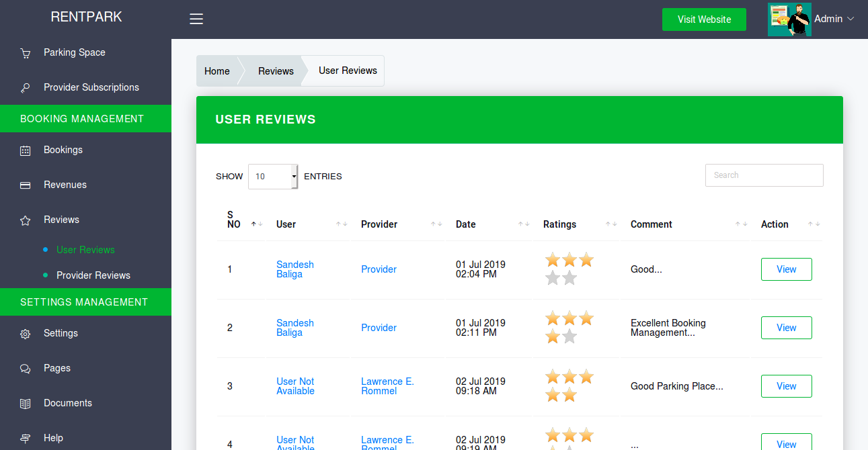Sort table by Provider column arrows
The image size is (868, 450).
pyautogui.click(x=436, y=224)
